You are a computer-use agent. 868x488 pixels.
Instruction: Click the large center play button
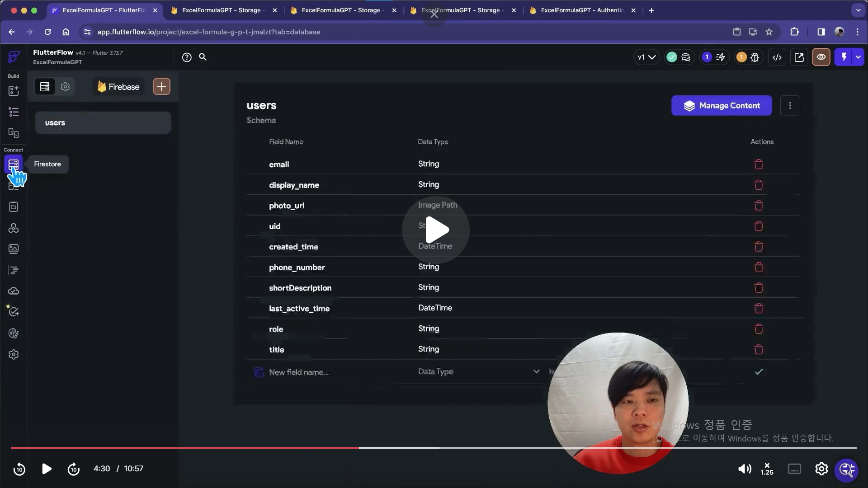click(x=436, y=230)
